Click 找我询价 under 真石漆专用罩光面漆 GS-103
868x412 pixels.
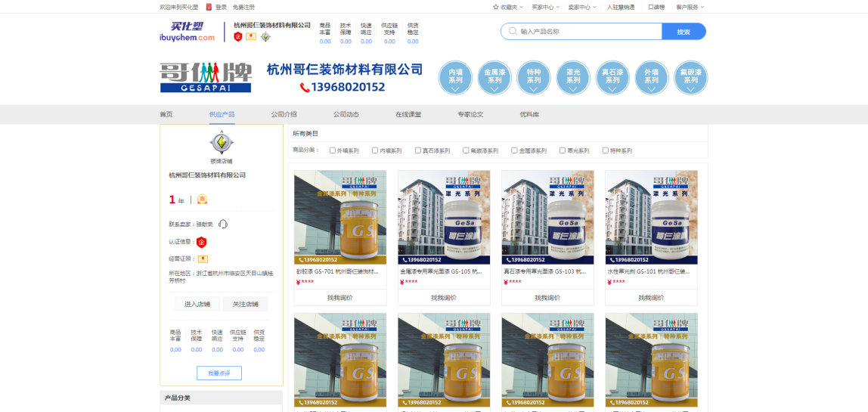[547, 297]
